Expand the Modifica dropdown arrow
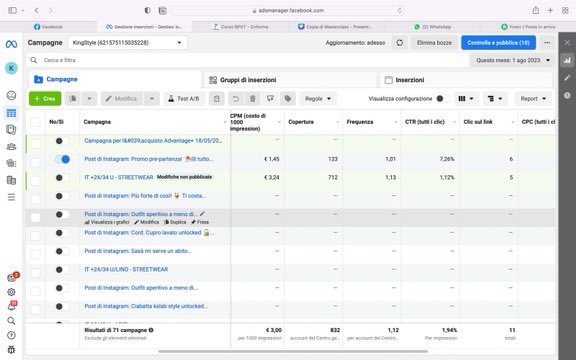 pyautogui.click(x=152, y=98)
